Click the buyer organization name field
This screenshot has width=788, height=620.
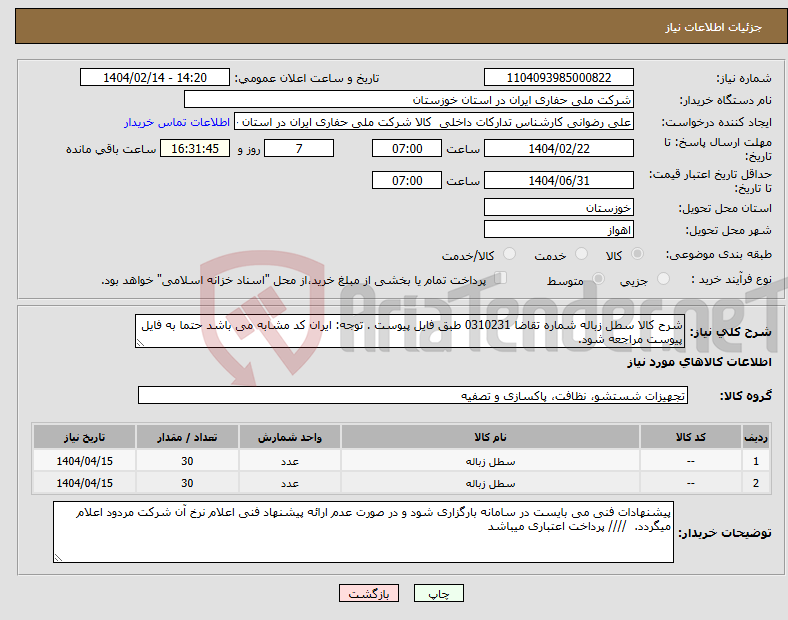tap(409, 99)
